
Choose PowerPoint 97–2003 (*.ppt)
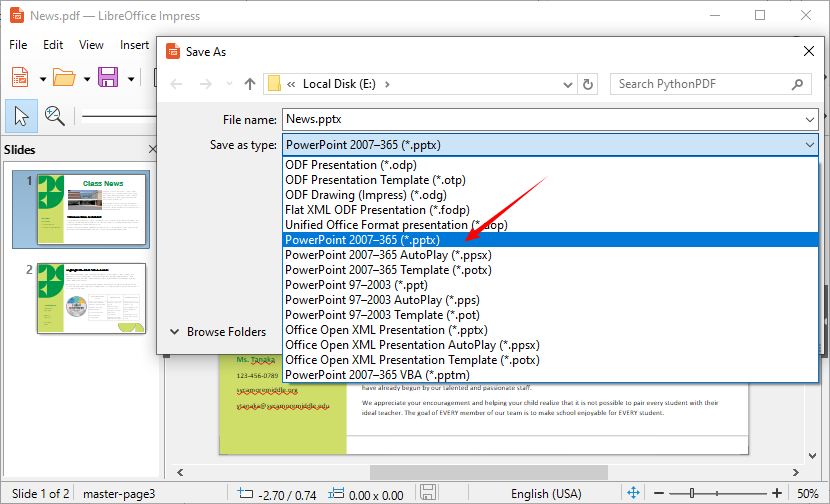pyautogui.click(x=551, y=285)
